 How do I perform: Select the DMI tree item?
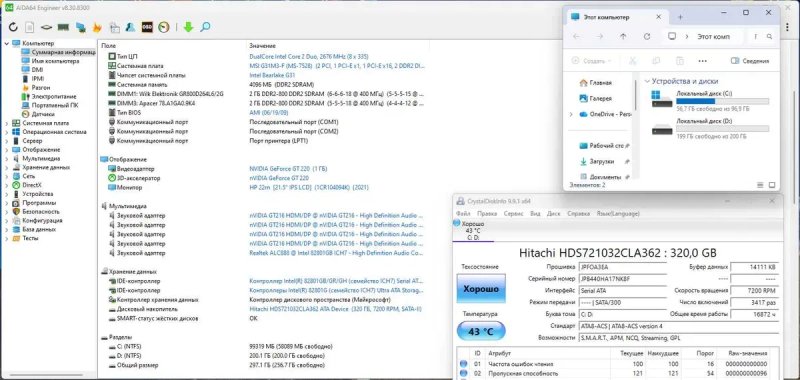point(37,70)
